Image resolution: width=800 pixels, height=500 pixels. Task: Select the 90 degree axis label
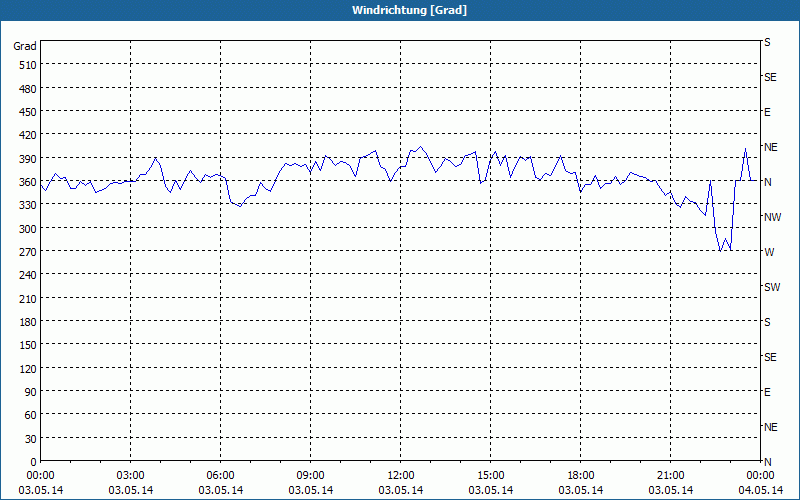pyautogui.click(x=31, y=392)
